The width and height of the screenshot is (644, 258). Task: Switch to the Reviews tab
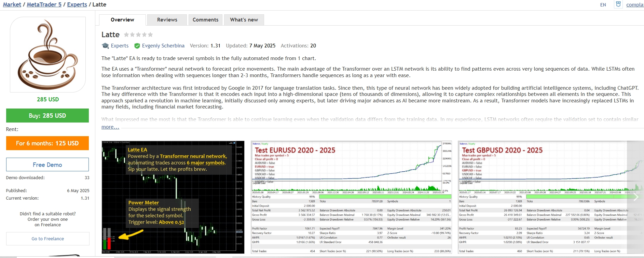coord(167,20)
